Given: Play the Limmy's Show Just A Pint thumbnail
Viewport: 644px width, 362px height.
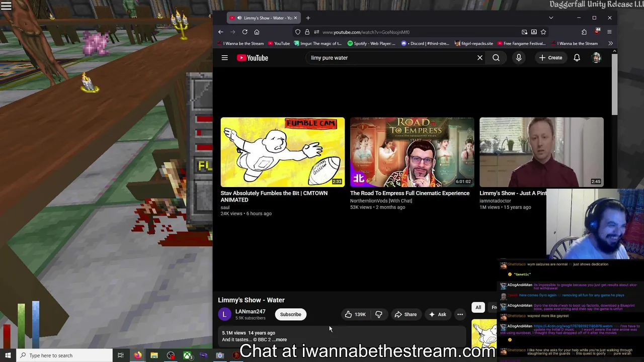Looking at the screenshot, I should click(541, 152).
